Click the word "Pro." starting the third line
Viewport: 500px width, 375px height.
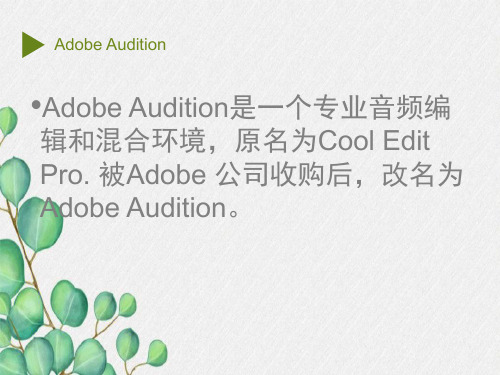pos(65,175)
